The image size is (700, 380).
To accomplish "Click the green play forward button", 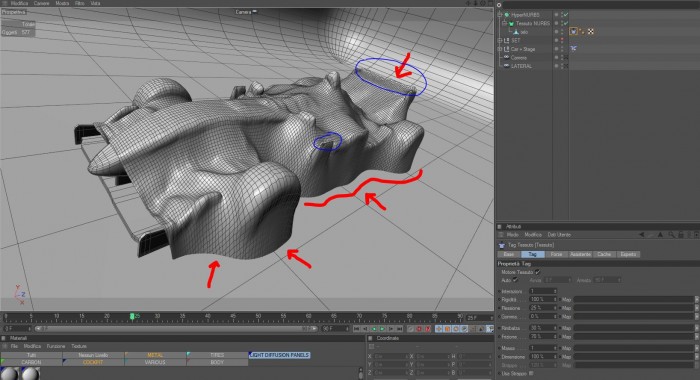I will tap(382, 329).
